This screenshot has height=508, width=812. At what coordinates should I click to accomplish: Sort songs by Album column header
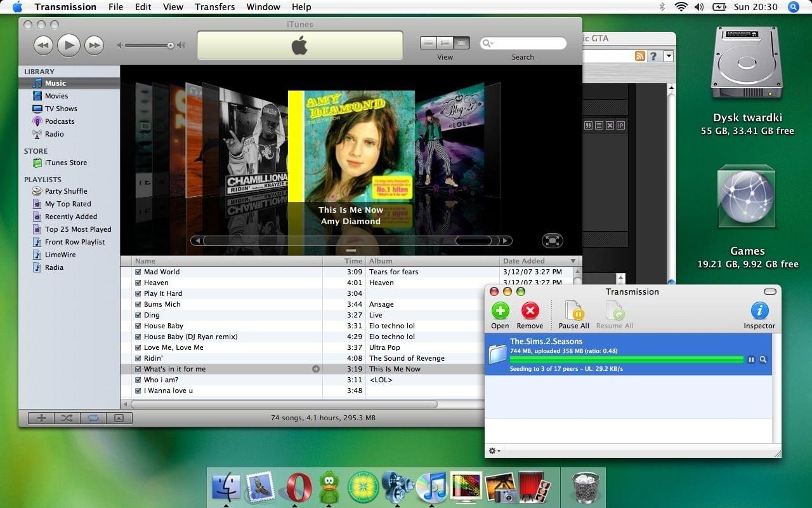(x=433, y=261)
